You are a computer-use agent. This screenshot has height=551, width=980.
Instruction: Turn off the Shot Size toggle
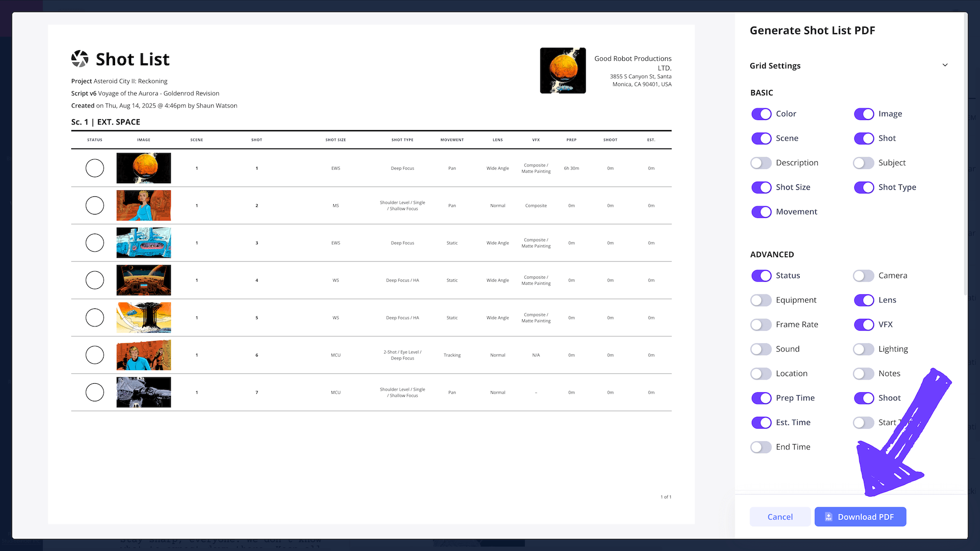click(761, 187)
